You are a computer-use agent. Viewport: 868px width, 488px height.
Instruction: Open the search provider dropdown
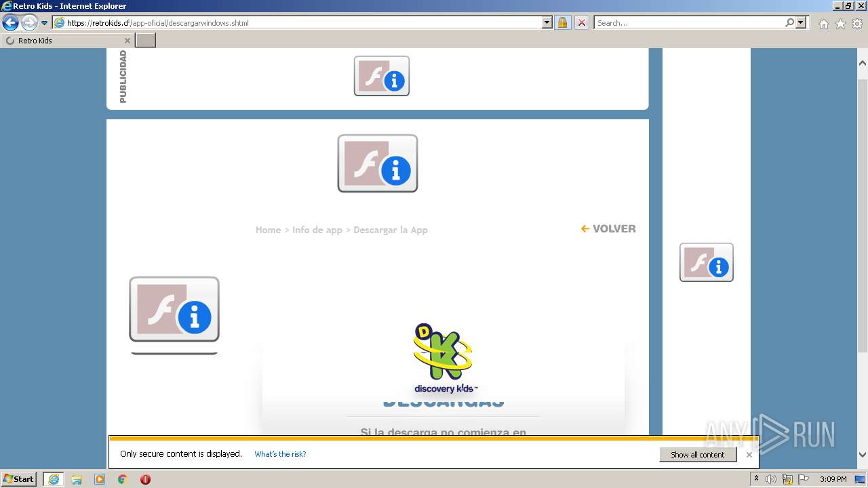pos(802,22)
